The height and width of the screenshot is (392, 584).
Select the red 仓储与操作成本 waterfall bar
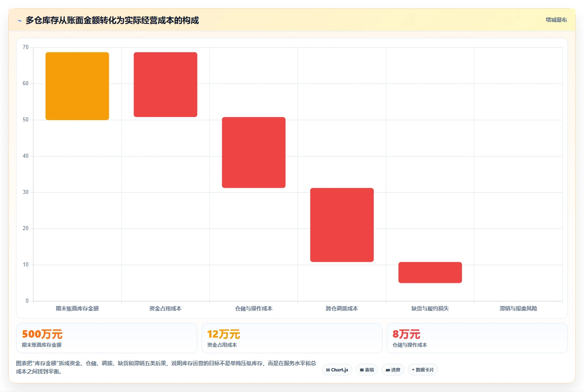(253, 152)
